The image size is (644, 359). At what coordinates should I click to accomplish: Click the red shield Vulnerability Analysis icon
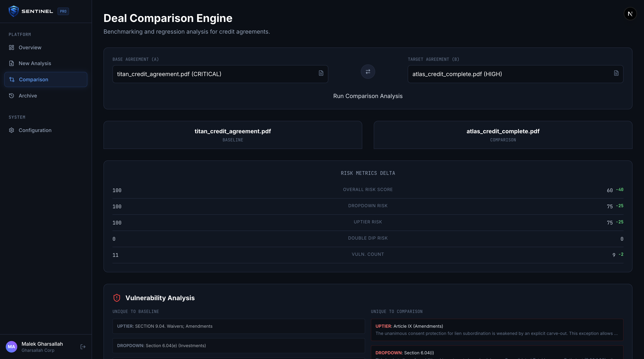117,298
